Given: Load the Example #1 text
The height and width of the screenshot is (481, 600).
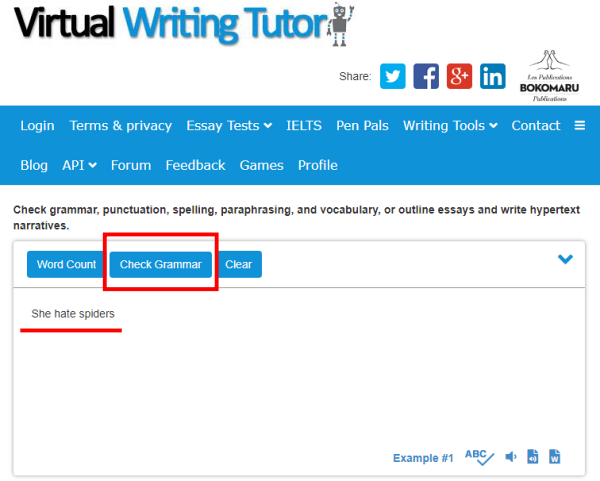Looking at the screenshot, I should [423, 458].
